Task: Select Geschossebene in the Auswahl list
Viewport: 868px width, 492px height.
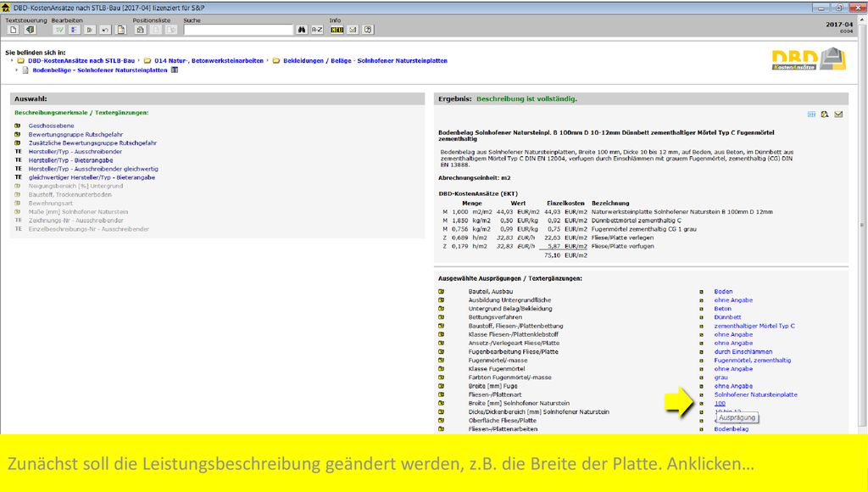Action: (x=52, y=126)
